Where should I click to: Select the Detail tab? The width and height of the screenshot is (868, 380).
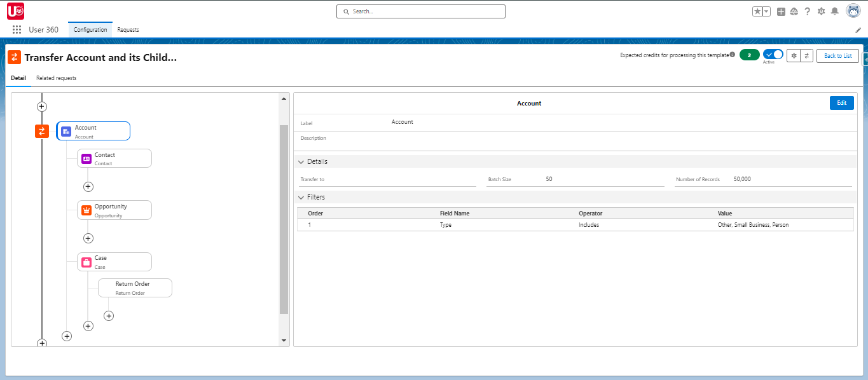tap(18, 78)
